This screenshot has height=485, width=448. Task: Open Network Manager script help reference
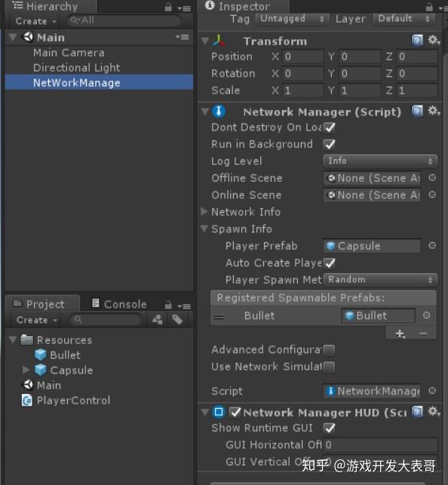[x=417, y=111]
